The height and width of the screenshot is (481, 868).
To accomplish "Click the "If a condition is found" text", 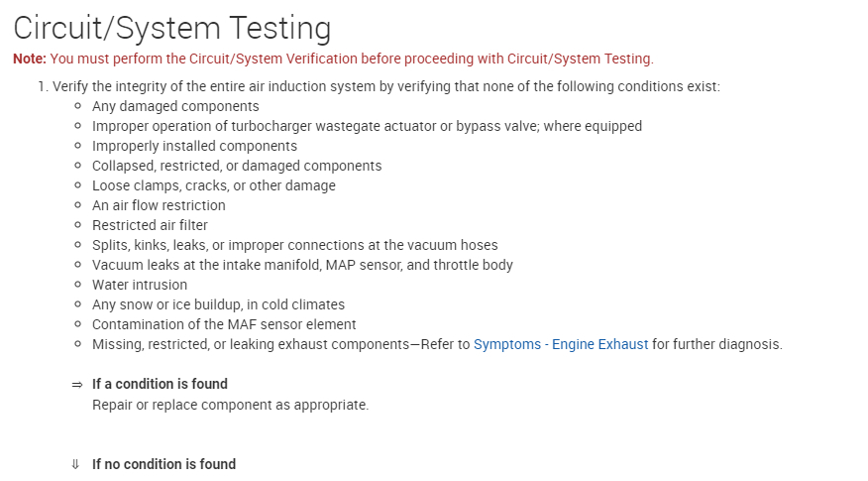I will pyautogui.click(x=160, y=384).
